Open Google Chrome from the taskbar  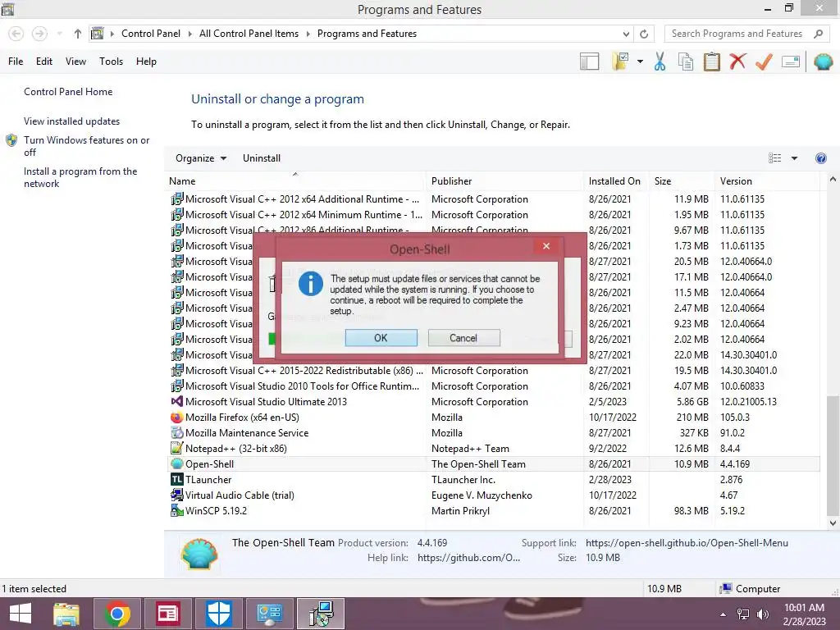(x=117, y=614)
